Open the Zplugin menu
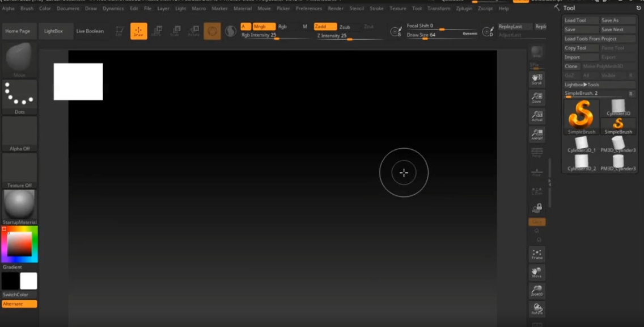 tap(464, 9)
